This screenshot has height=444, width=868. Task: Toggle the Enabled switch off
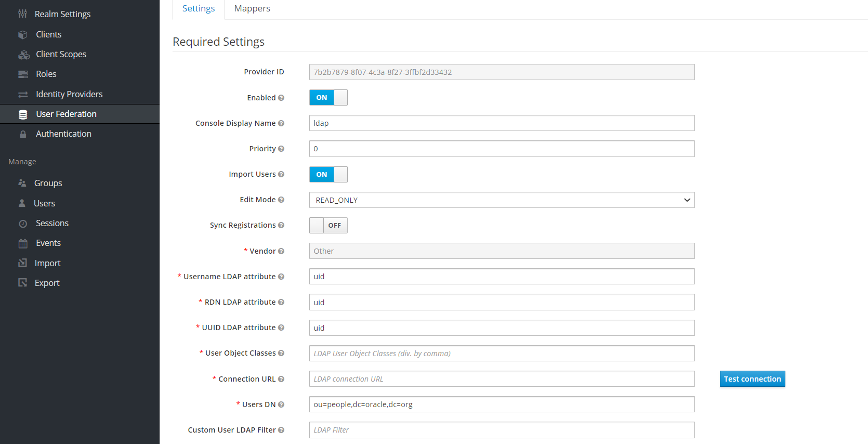coord(328,98)
